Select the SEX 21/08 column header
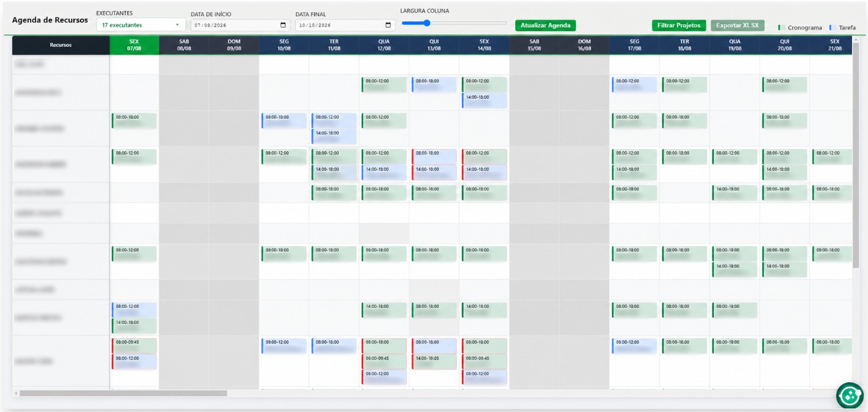868x412 pixels. 831,45
